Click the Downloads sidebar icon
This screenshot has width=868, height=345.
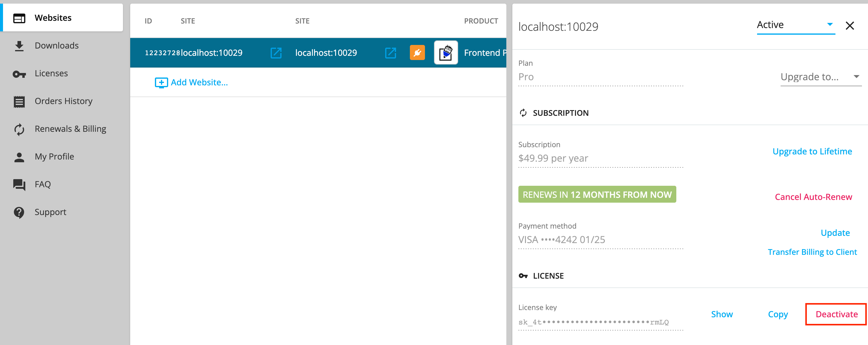point(18,46)
